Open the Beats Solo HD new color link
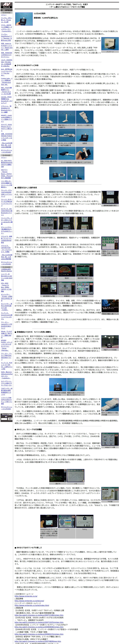The image size is (138, 644). tap(7, 46)
